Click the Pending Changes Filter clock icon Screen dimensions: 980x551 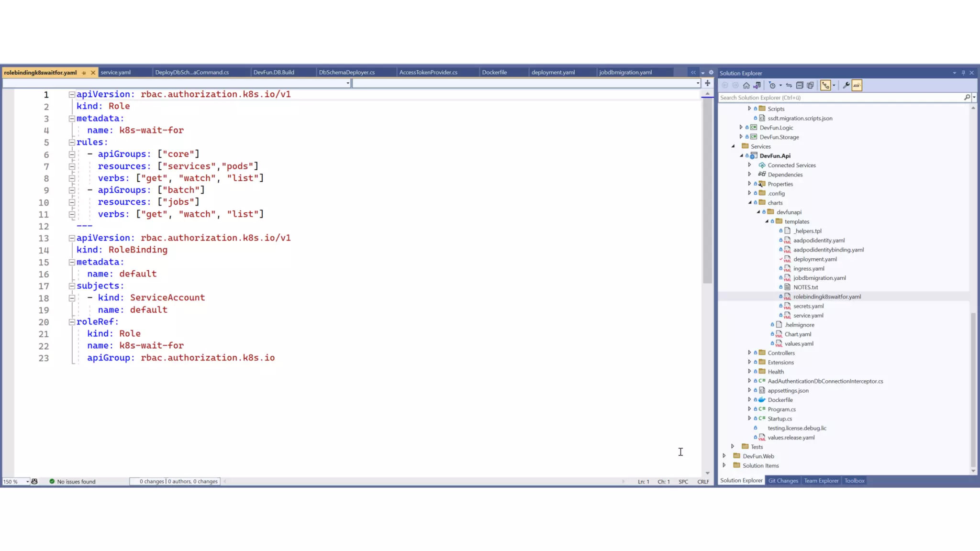[x=772, y=86]
